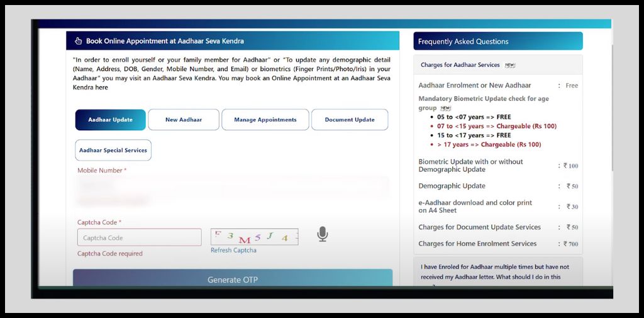
Task: Open the Document Update tab
Action: click(x=350, y=120)
